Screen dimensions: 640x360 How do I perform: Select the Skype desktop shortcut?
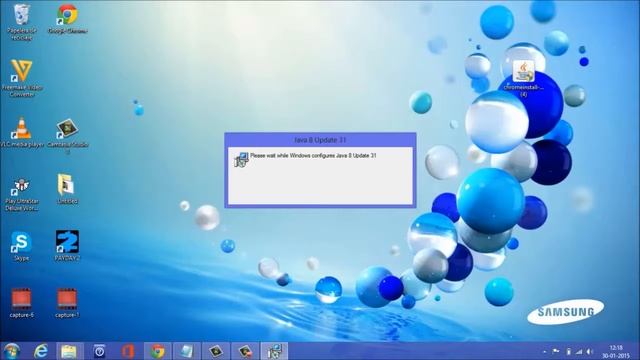coord(21,246)
